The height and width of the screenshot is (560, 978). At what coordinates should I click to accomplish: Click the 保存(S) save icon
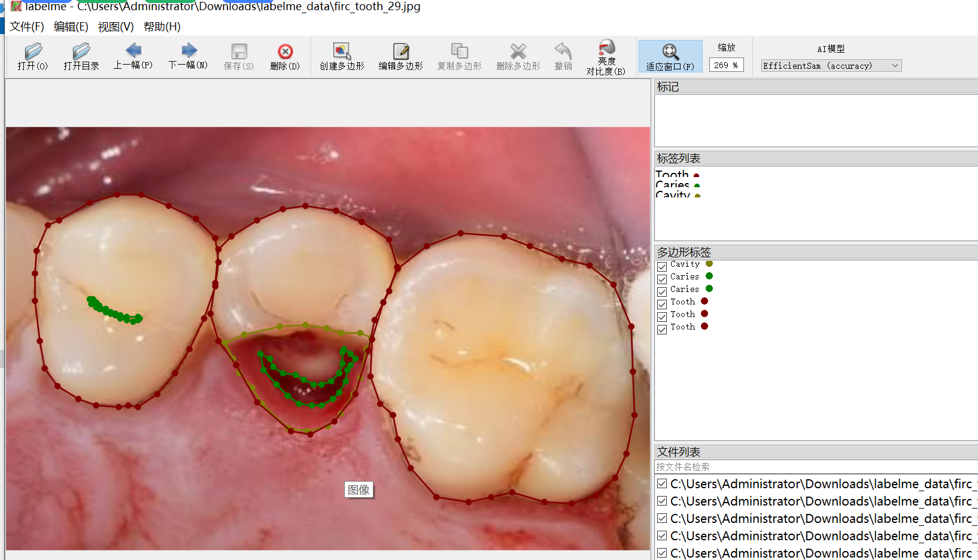tap(239, 51)
